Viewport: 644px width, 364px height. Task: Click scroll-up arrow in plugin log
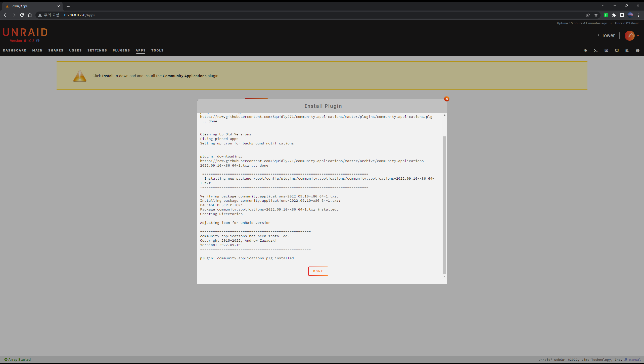pos(444,115)
